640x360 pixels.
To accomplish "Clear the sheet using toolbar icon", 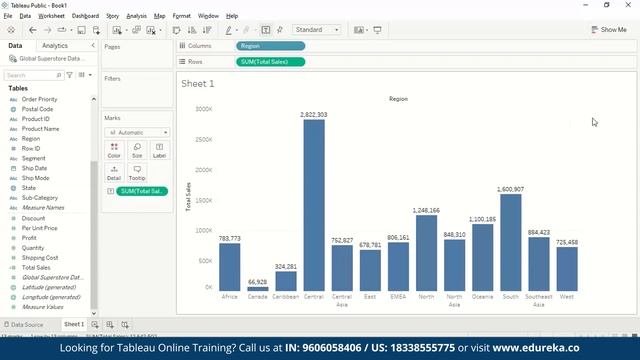I will [151, 30].
